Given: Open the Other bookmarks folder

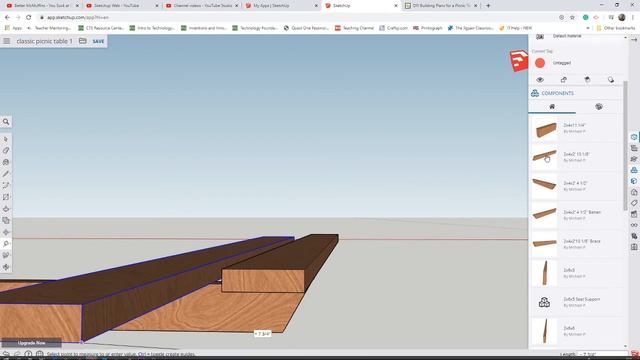Looking at the screenshot, I should pos(616,28).
